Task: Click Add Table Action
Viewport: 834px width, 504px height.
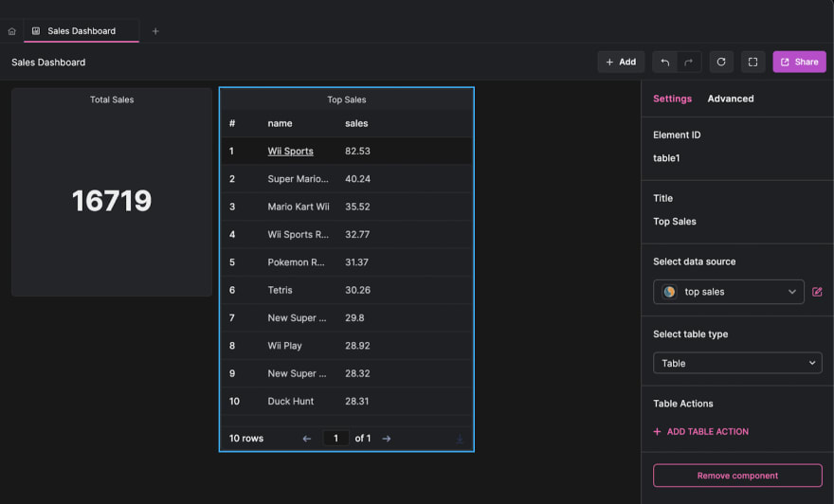Action: 701,432
